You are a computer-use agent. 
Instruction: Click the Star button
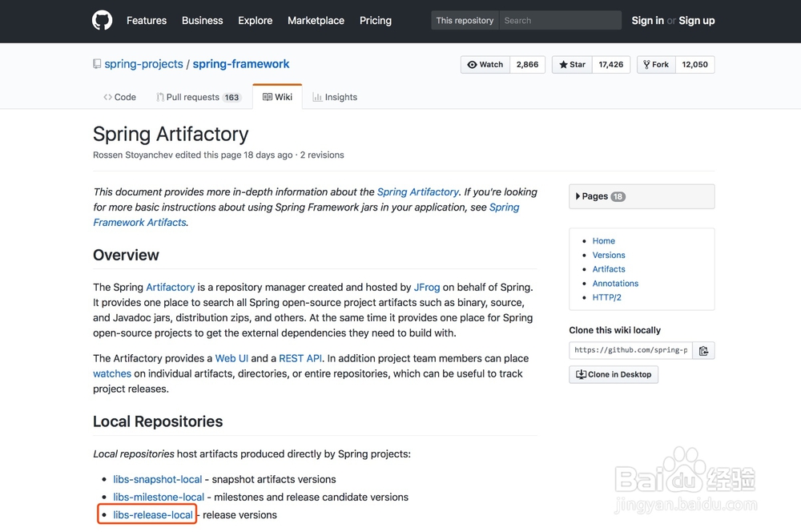click(x=572, y=64)
